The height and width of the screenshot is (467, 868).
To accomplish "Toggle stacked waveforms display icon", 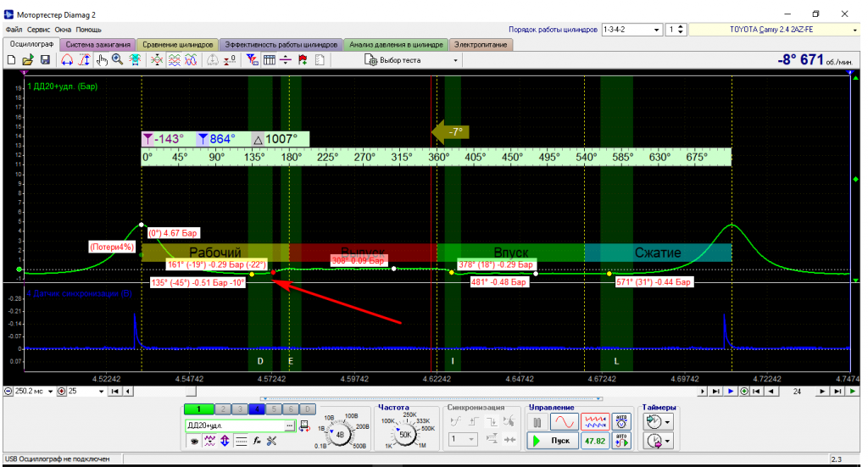I will tap(175, 60).
